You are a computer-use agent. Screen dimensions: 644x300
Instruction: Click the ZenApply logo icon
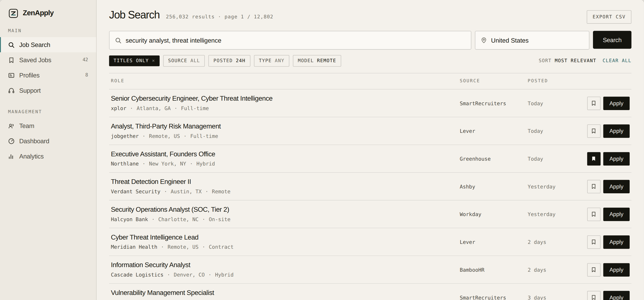(13, 13)
